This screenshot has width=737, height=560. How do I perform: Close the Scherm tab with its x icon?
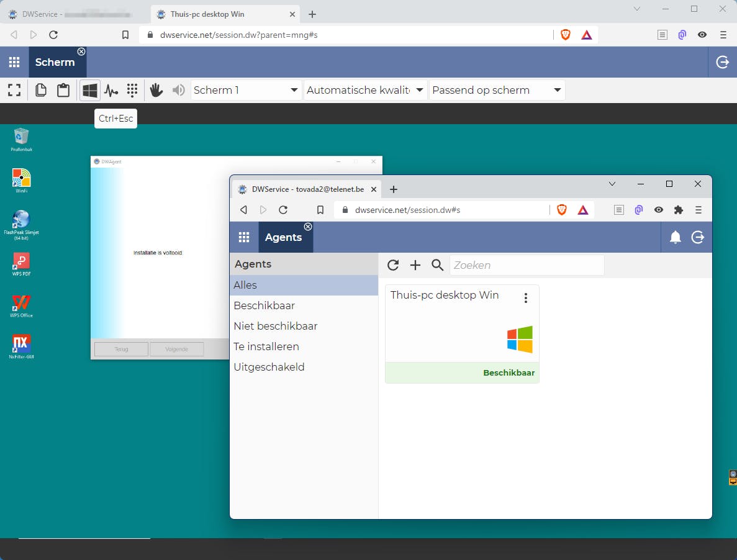pyautogui.click(x=81, y=51)
